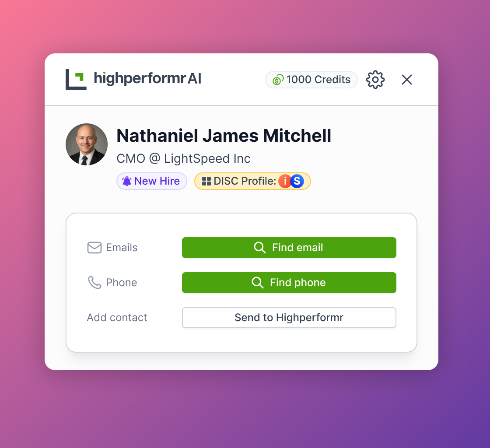The width and height of the screenshot is (490, 448).
Task: Click the DISC Profile grid icon
Action: [206, 181]
